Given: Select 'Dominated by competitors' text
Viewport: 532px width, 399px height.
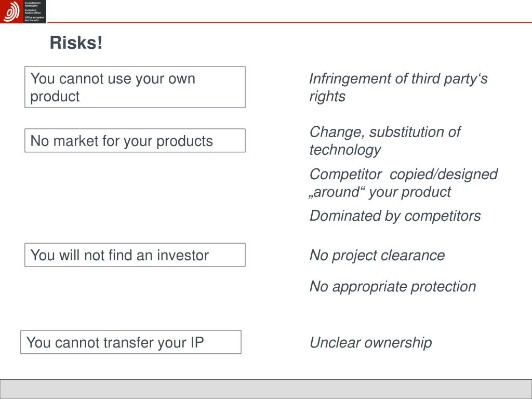Looking at the screenshot, I should (395, 216).
